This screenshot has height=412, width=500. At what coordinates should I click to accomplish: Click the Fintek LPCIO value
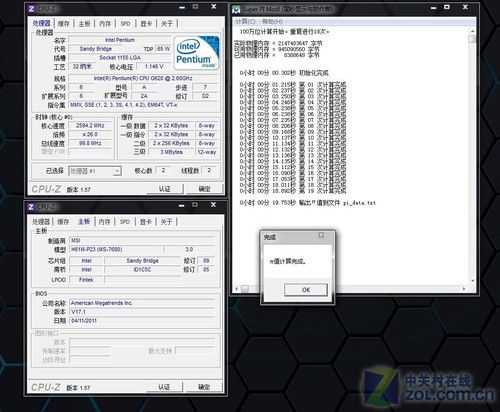[86, 280]
